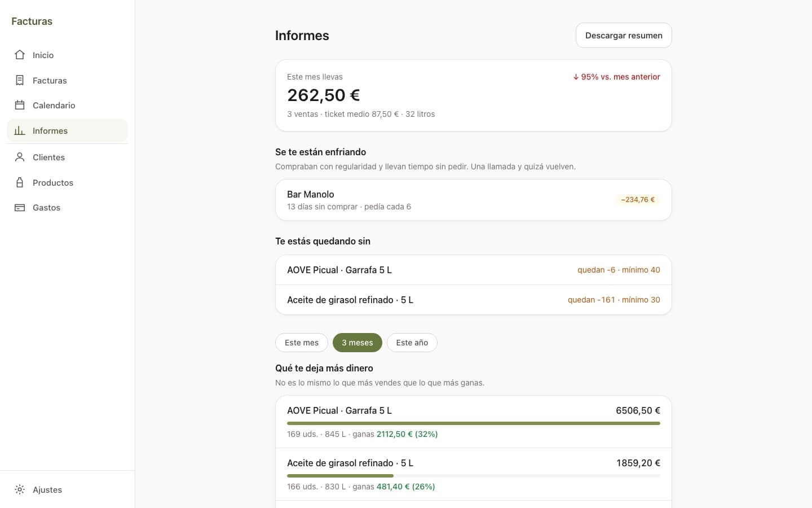Click the '95% vs. mes anterior' indicator
Screen dimensions: 812x508
click(616, 77)
